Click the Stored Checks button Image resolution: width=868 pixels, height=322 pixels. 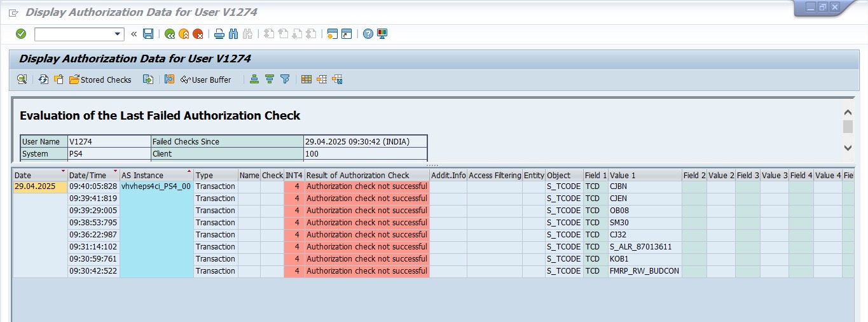point(100,80)
